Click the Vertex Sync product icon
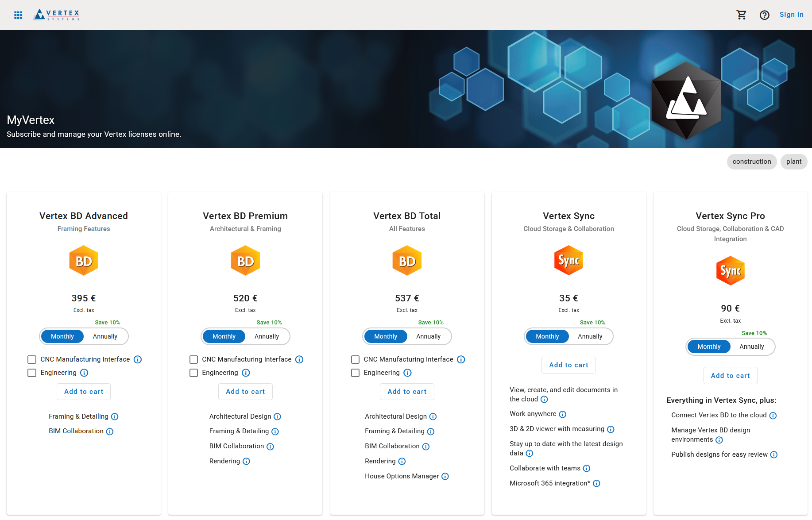 click(x=568, y=261)
